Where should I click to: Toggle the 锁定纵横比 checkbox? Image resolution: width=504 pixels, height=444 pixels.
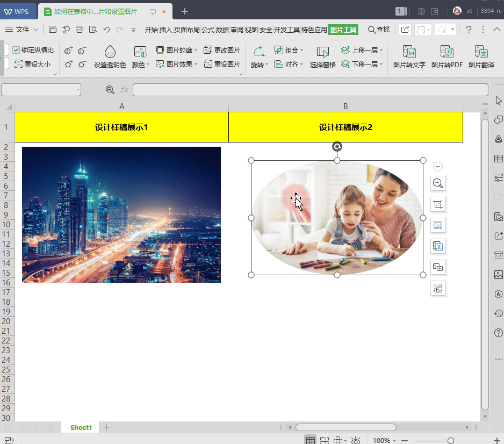tap(16, 50)
